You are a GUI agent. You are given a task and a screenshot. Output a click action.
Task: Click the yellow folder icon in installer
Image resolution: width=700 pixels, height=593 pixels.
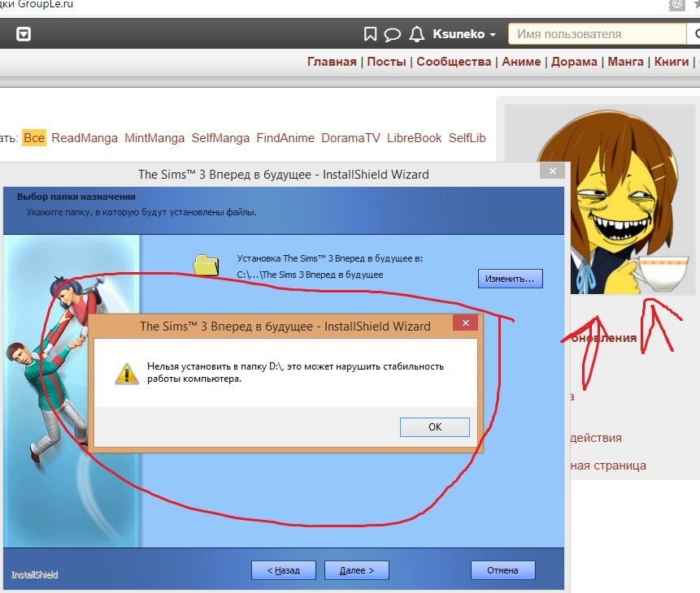coord(206,264)
